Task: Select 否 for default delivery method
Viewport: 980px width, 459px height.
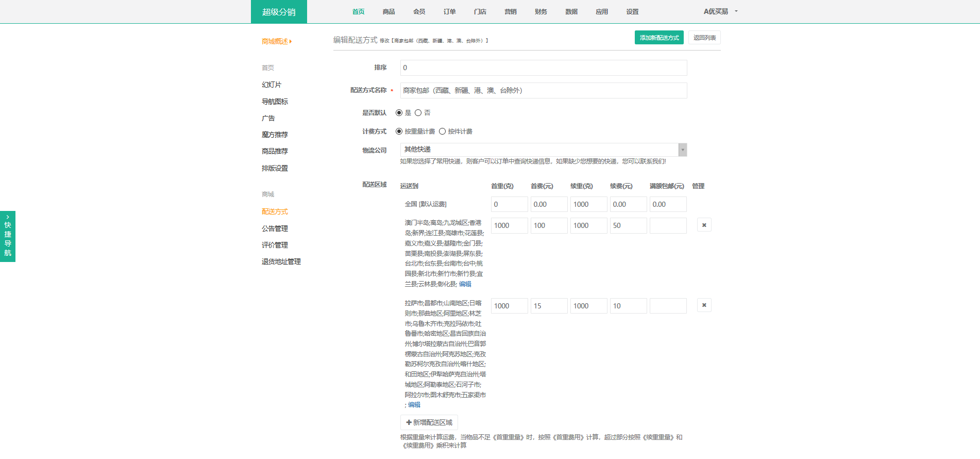Action: click(418, 113)
